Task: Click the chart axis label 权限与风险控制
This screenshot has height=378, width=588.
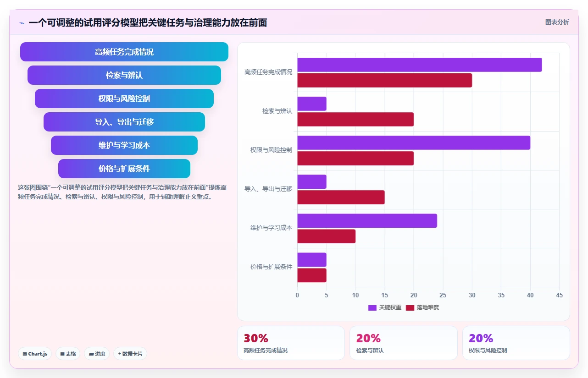Action: tap(271, 150)
